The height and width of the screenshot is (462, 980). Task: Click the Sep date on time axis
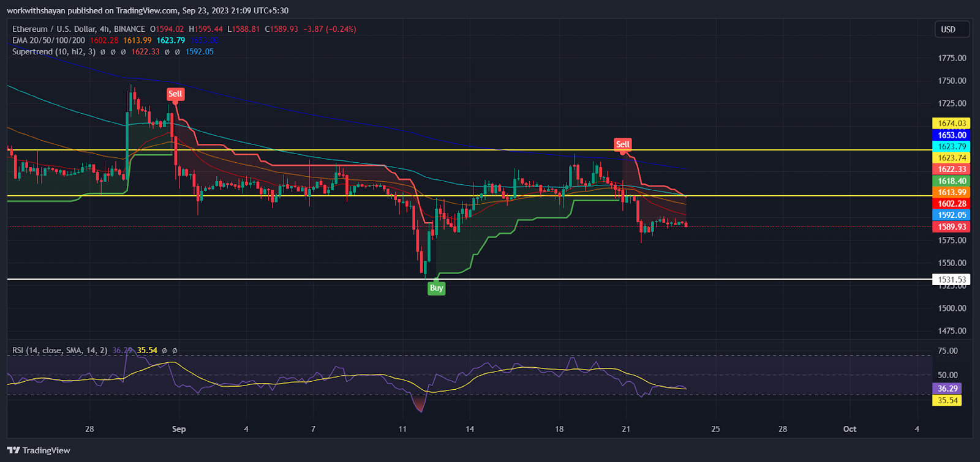click(179, 429)
